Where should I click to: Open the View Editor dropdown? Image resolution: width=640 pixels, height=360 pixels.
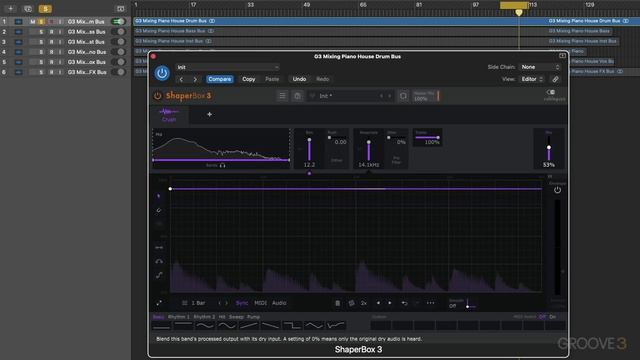click(x=532, y=79)
